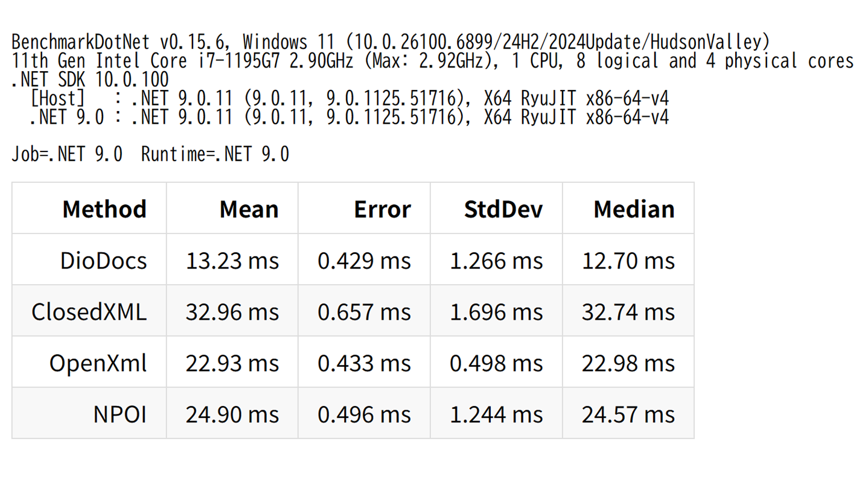The width and height of the screenshot is (868, 488).
Task: Click the 1.696 ms StdDev value
Action: point(496,311)
